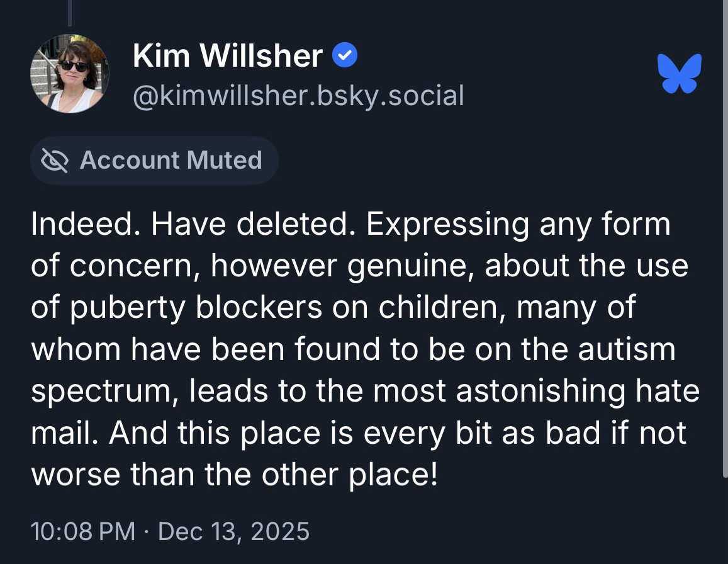Click the crossed-out eye muted icon
The height and width of the screenshot is (564, 728).
(54, 161)
